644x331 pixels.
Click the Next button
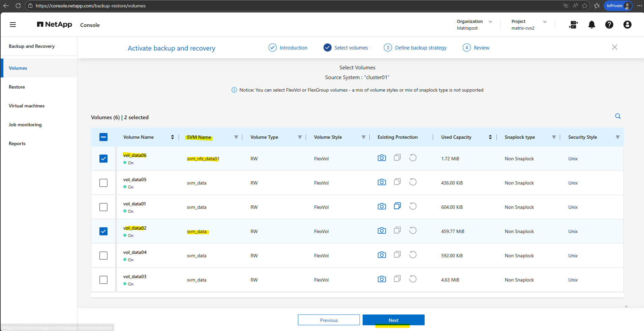click(393, 320)
